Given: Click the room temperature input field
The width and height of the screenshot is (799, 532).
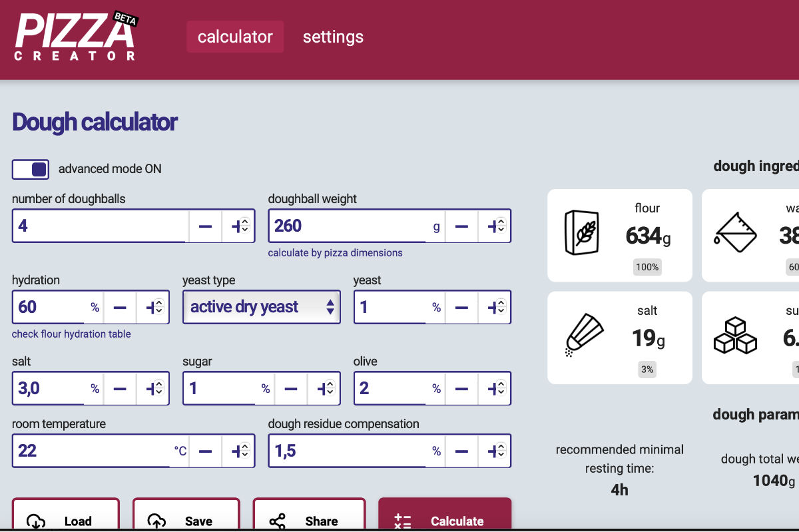Looking at the screenshot, I should coord(90,451).
